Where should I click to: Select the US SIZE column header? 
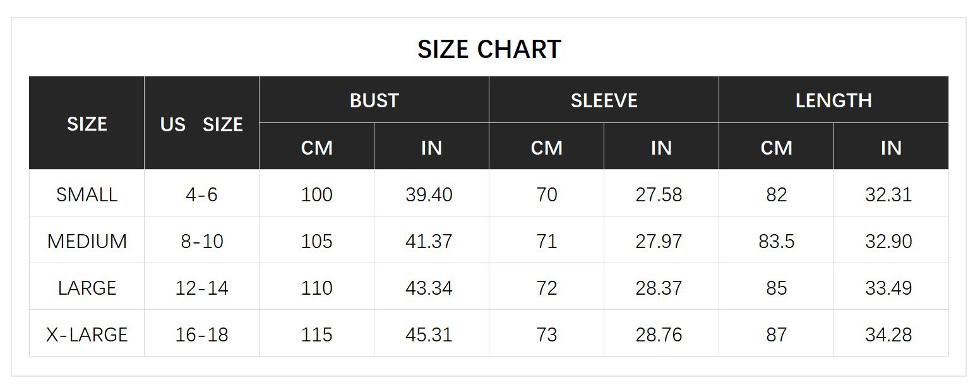pos(201,124)
